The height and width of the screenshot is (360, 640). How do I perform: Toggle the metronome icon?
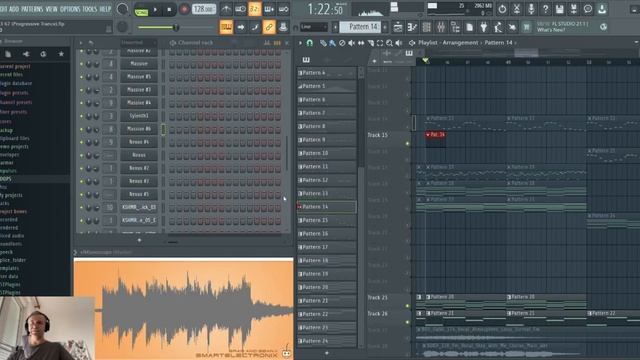226,9
